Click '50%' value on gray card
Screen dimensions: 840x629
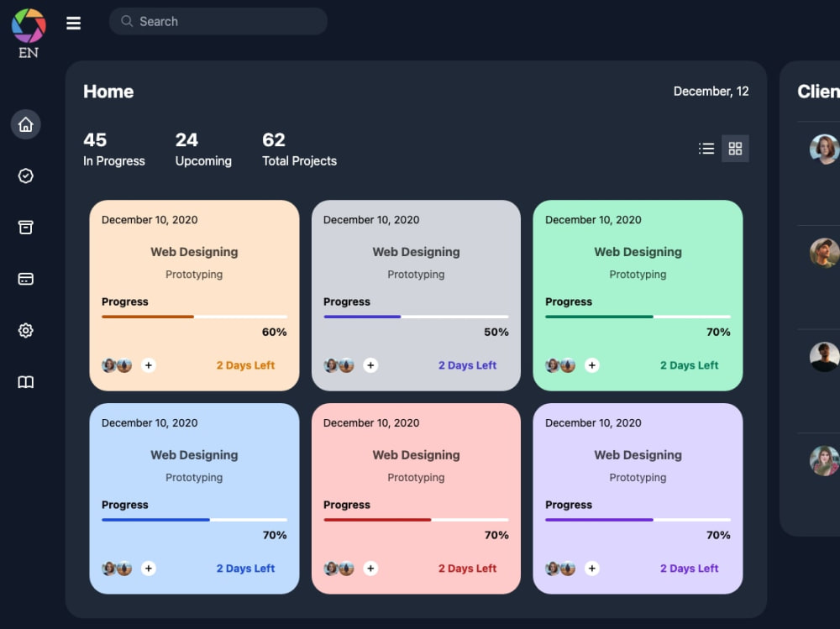click(x=496, y=333)
